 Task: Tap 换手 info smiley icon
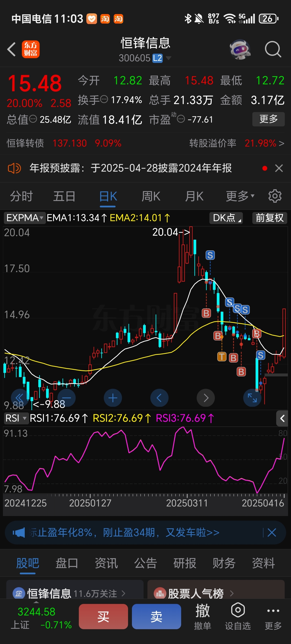(104, 99)
